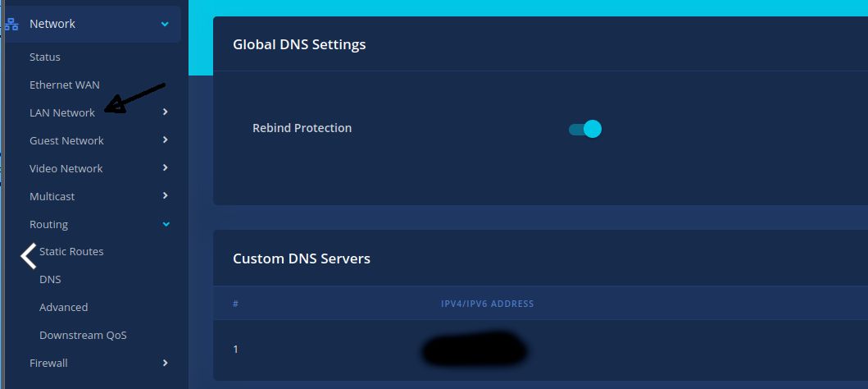Expand the Guest Network submenu arrow
The image size is (868, 389).
[x=166, y=140]
